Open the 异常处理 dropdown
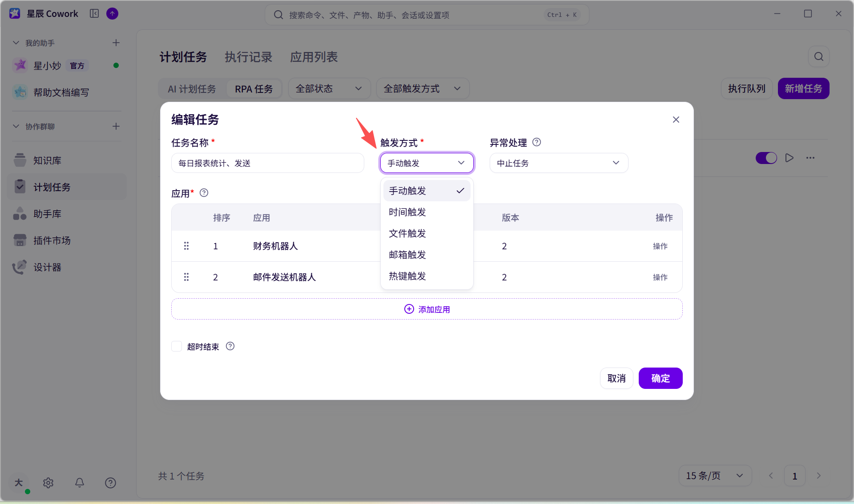Screen dimensions: 854x504 [x=559, y=163]
